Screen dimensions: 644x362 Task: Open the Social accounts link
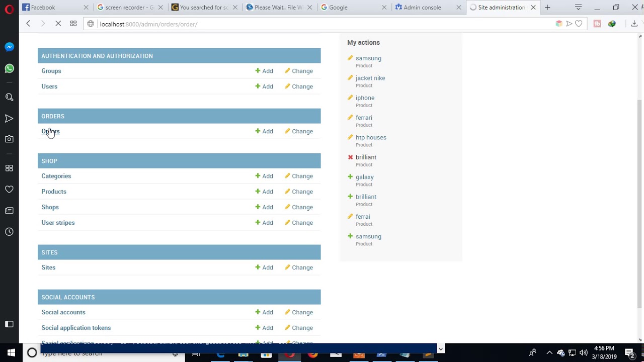tap(63, 312)
